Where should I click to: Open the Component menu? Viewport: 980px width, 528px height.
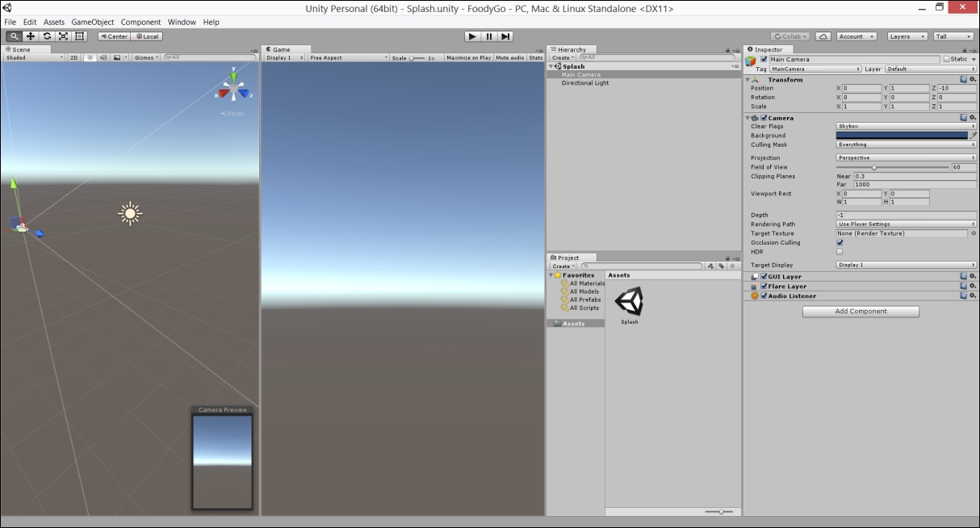point(141,22)
